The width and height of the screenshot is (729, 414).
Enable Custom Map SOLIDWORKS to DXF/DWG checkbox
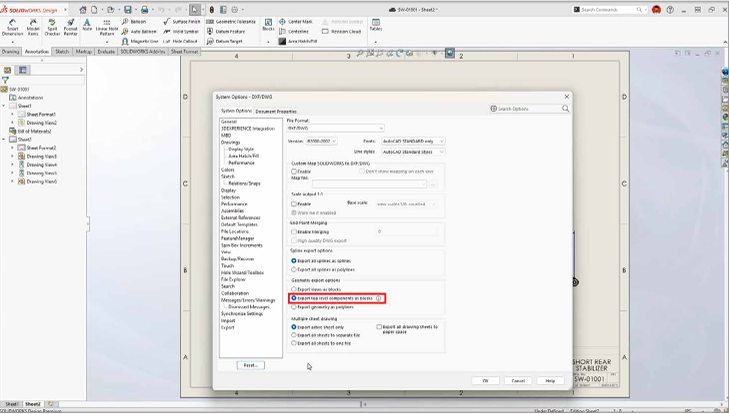point(294,172)
